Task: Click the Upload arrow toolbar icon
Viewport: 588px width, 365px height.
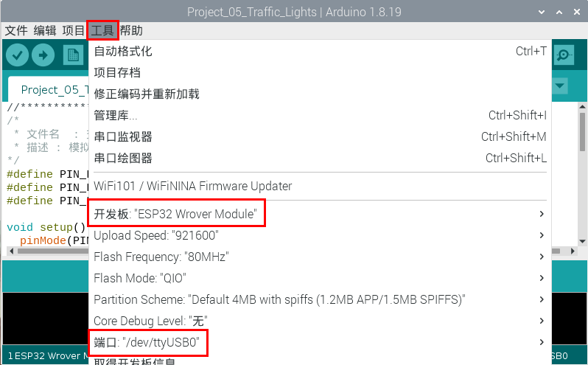Action: coord(43,55)
